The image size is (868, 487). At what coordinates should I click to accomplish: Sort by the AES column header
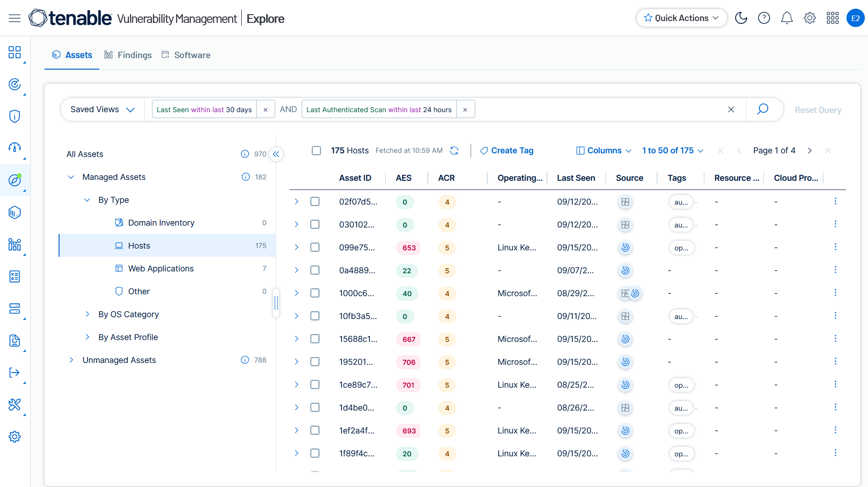pos(404,178)
